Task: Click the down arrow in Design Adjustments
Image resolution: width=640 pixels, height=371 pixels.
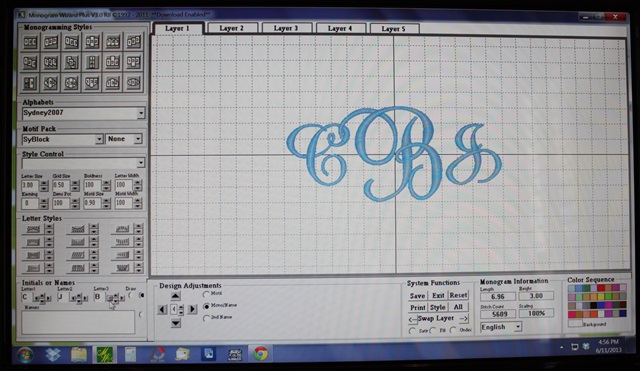Action: [176, 323]
